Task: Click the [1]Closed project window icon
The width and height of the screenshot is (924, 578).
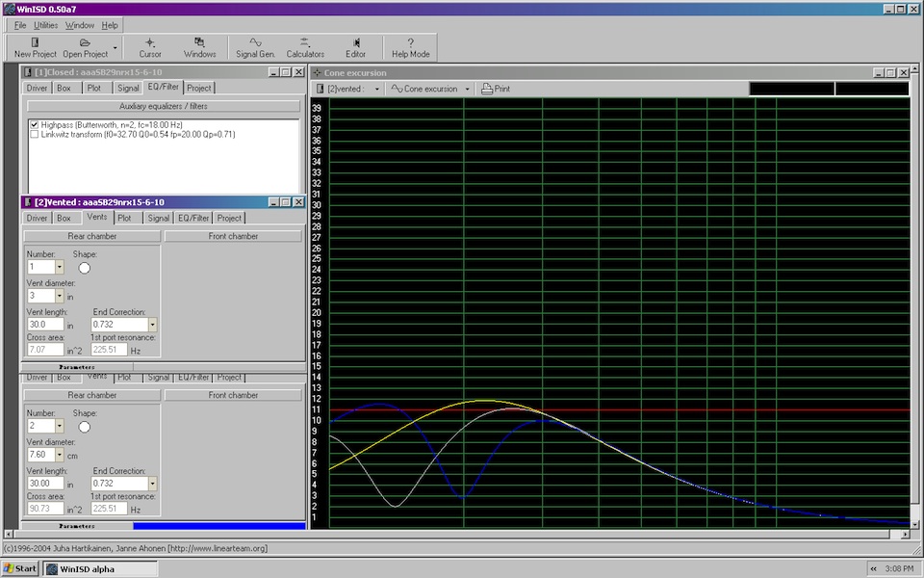Action: (28, 72)
